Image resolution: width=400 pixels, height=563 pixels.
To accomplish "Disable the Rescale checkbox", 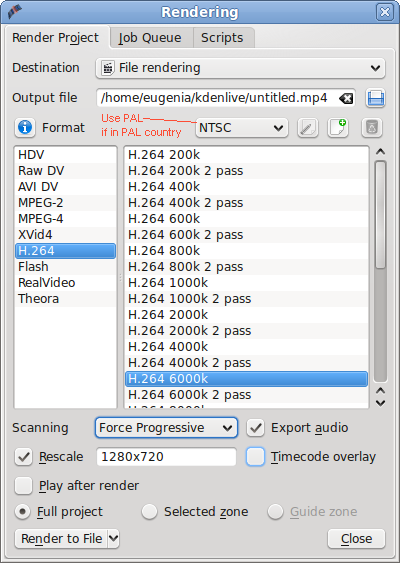I will [24, 457].
